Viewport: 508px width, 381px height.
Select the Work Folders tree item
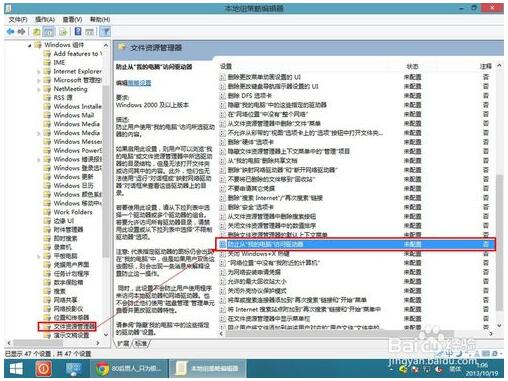click(68, 212)
